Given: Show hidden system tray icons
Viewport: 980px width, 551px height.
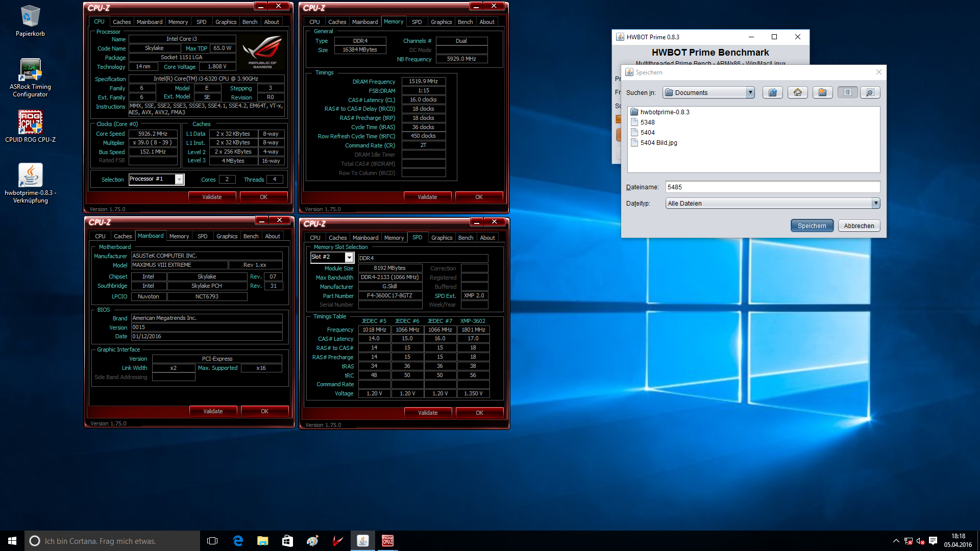Looking at the screenshot, I should pos(896,541).
